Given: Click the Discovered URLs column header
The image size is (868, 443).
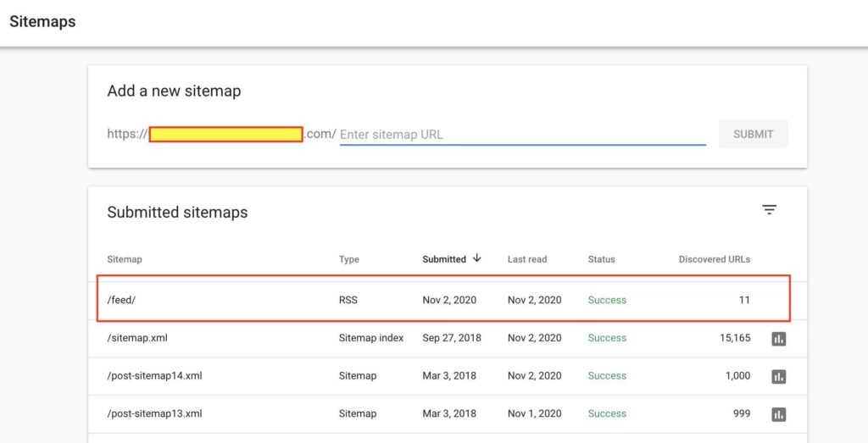Looking at the screenshot, I should point(714,259).
